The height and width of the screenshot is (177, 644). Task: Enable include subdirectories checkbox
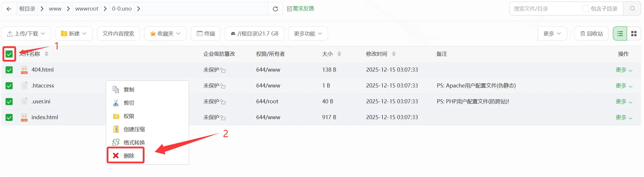point(585,9)
